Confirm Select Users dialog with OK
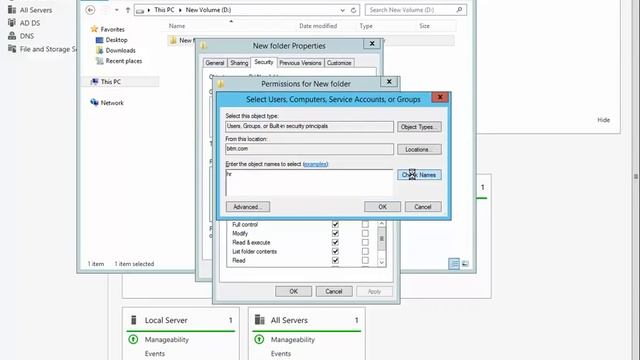 tap(382, 207)
